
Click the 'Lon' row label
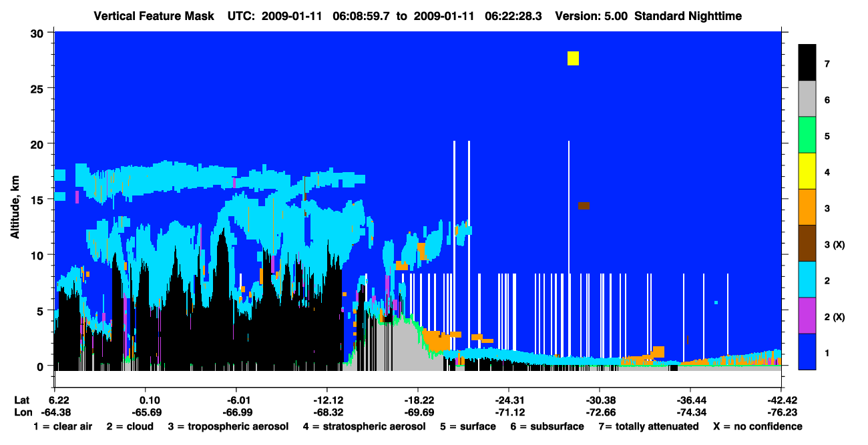pos(23,412)
